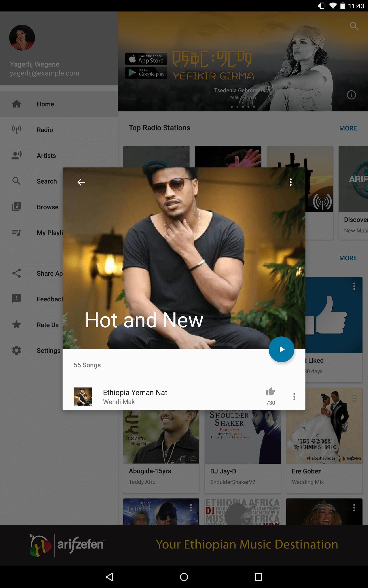Play the Hot and New playlist
This screenshot has width=368, height=588.
tap(281, 349)
